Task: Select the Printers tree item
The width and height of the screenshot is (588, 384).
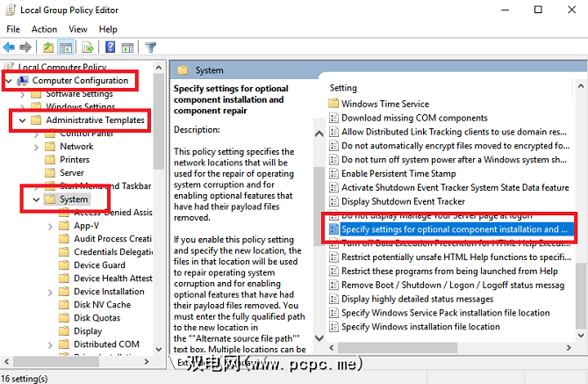Action: [x=75, y=160]
